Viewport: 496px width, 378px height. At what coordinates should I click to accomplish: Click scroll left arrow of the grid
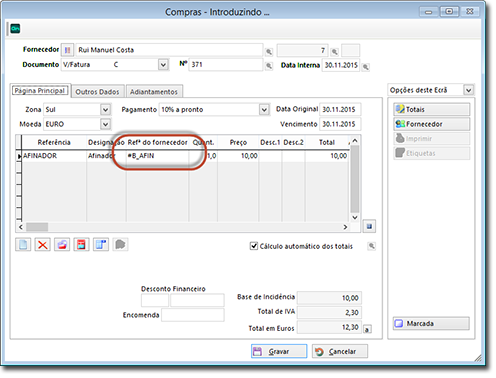click(x=21, y=227)
